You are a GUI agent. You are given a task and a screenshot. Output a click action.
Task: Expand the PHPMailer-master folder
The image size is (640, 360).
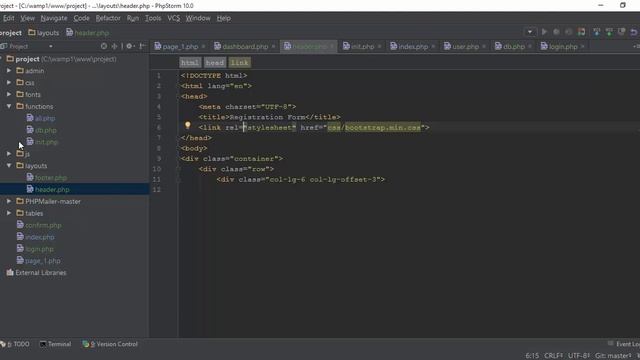(9, 201)
